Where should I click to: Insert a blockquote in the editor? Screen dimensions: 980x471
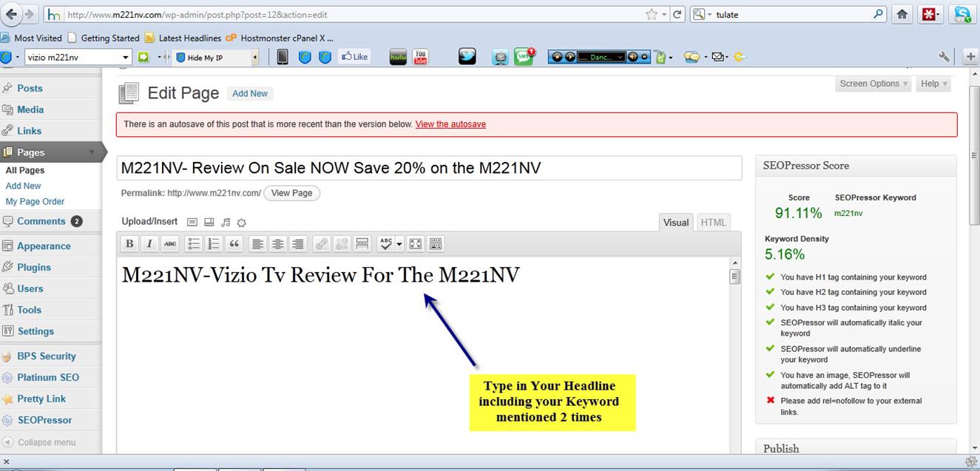click(234, 244)
